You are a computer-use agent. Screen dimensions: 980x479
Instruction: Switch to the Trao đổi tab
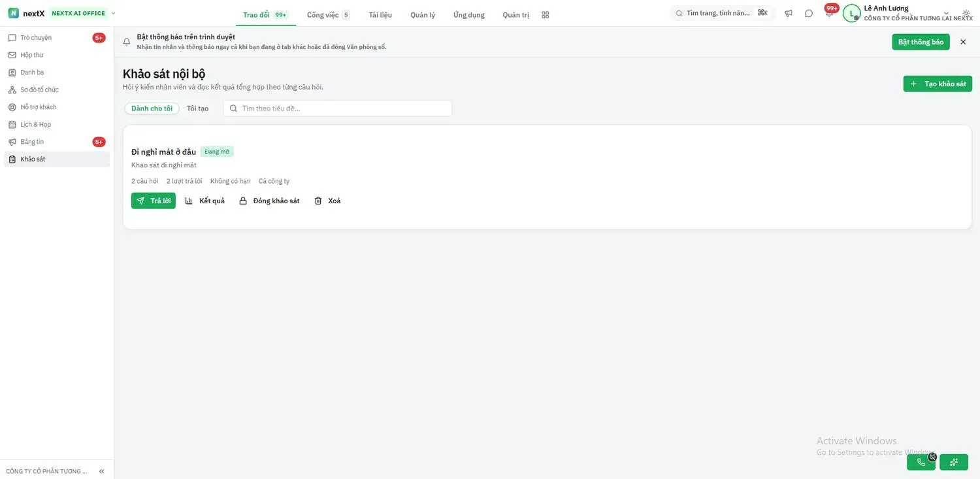pyautogui.click(x=265, y=14)
